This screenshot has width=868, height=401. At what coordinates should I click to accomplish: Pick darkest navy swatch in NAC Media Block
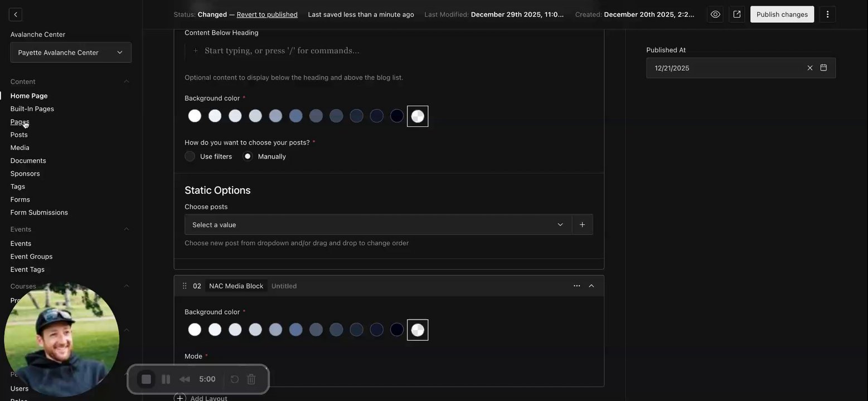397,330
